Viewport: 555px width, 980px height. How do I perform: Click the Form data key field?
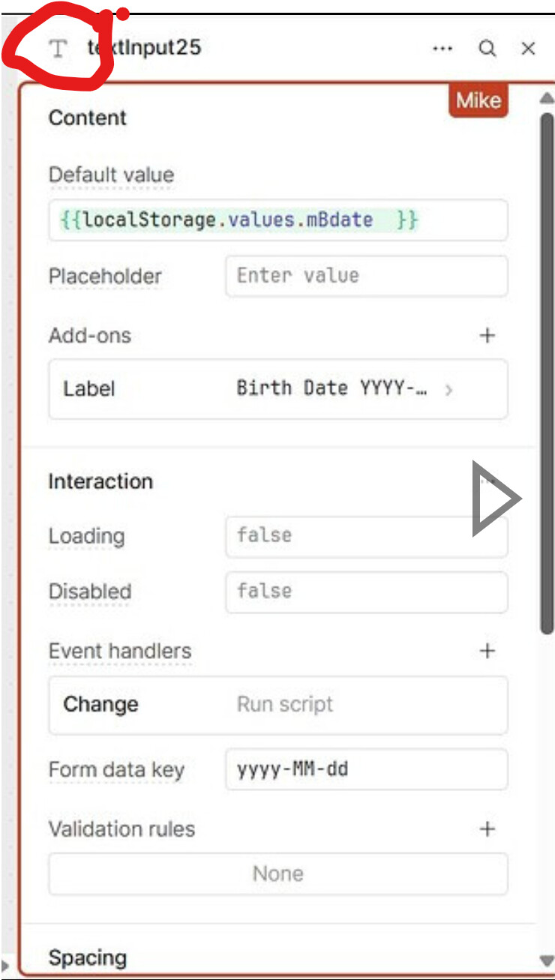(x=366, y=769)
